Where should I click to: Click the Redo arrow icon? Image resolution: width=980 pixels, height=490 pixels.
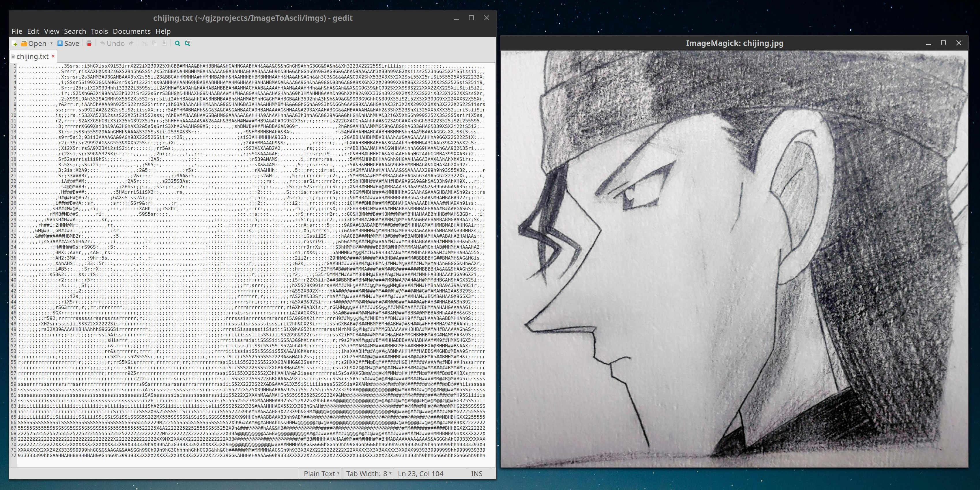tap(131, 43)
